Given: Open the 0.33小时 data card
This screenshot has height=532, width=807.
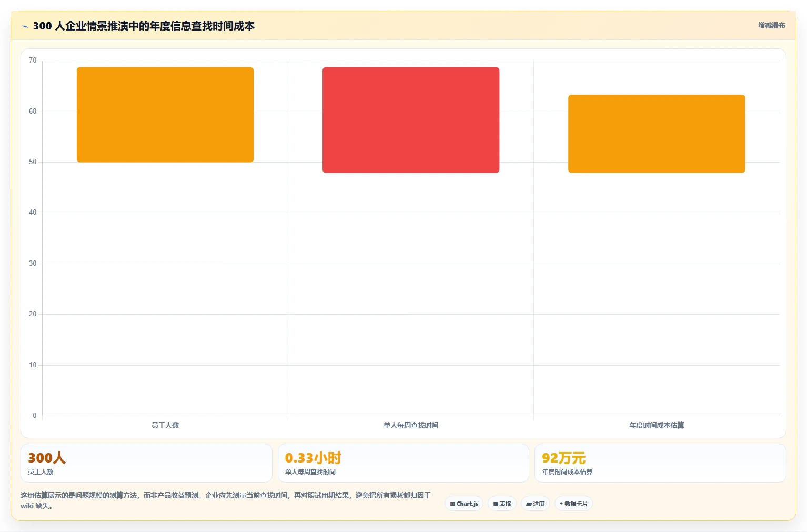Looking at the screenshot, I should [x=403, y=463].
